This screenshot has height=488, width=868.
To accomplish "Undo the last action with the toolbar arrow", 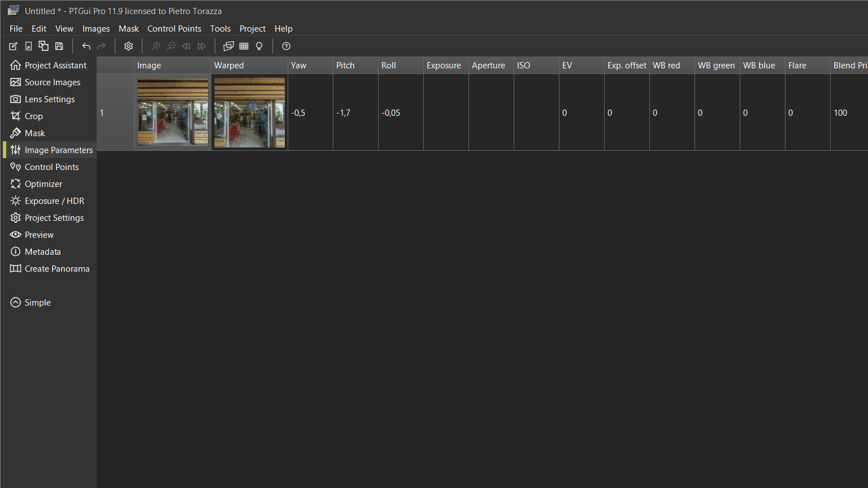I will 86,46.
